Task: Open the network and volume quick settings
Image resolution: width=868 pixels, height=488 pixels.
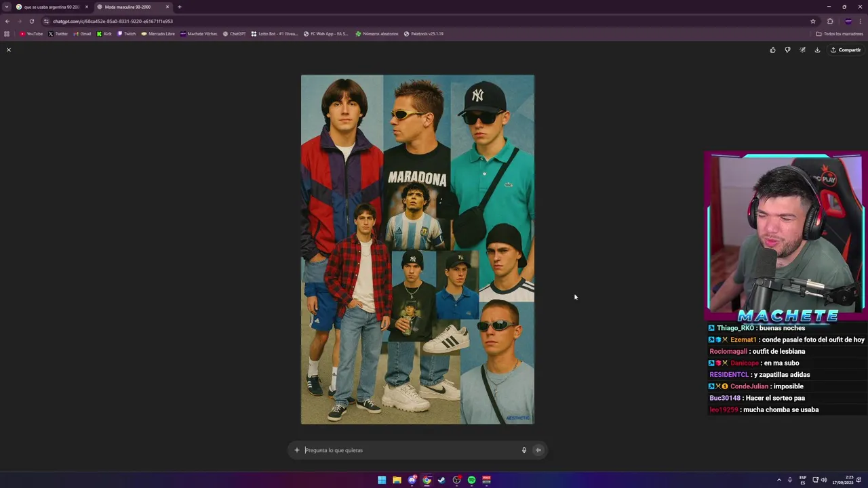Action: pyautogui.click(x=819, y=480)
